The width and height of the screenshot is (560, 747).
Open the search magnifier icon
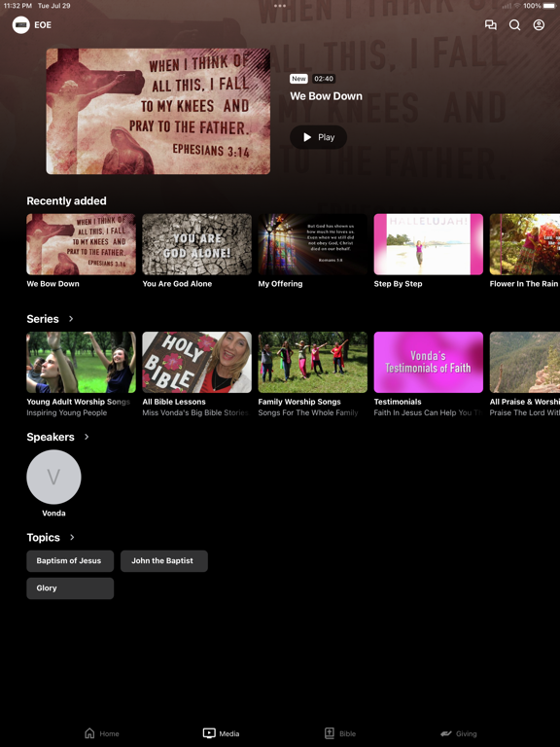pyautogui.click(x=514, y=24)
